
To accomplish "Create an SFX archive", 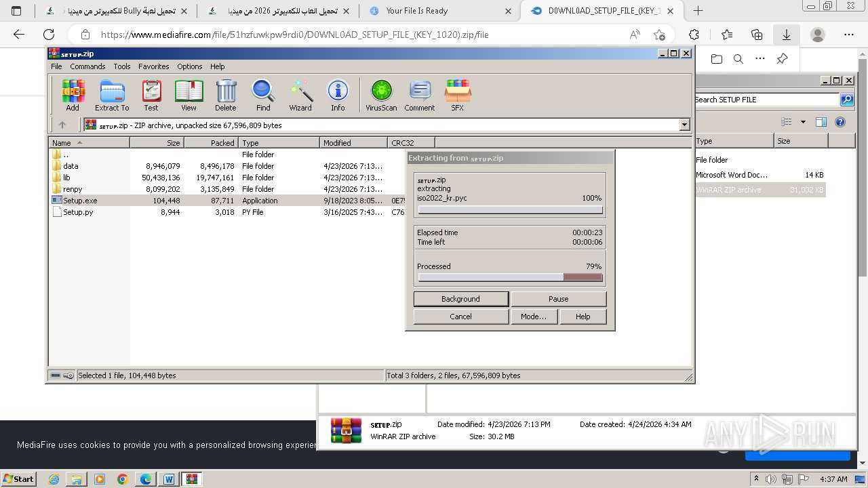I will [x=458, y=95].
